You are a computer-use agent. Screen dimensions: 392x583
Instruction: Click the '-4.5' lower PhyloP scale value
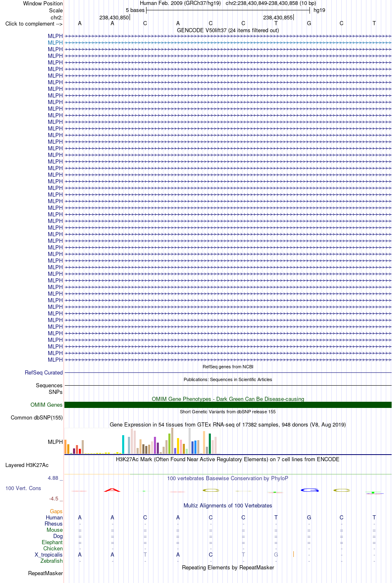tap(54, 498)
